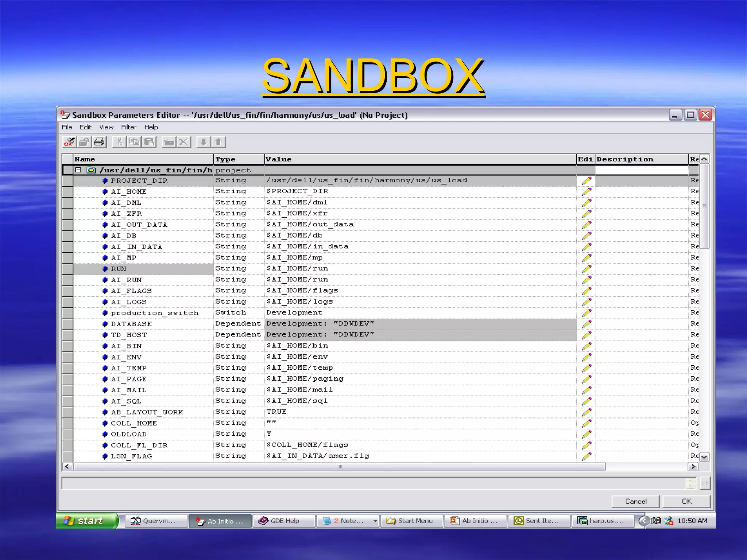
Task: Click the Cancel button
Action: point(635,501)
